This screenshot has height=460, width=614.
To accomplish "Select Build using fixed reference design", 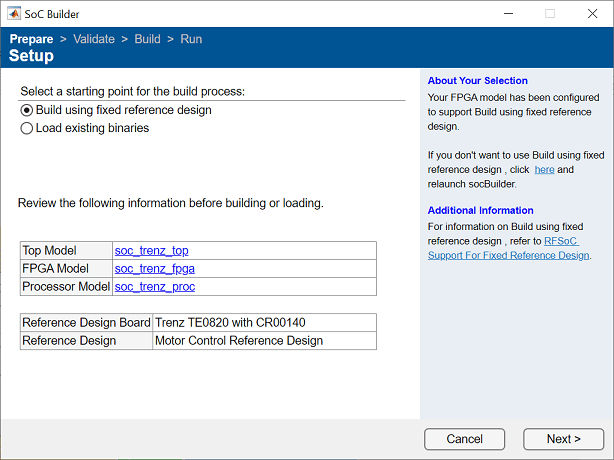I will pyautogui.click(x=27, y=110).
